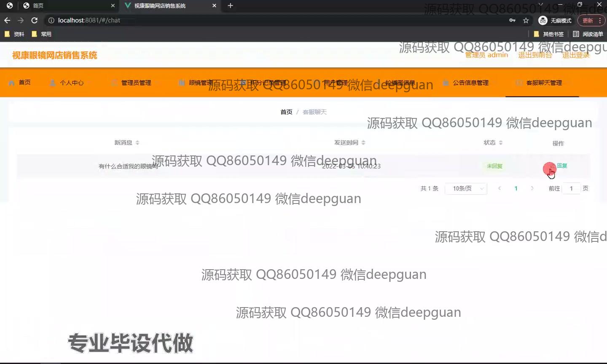Open the saved passwords key icon
Screen dimensions: 607x364
(512, 20)
